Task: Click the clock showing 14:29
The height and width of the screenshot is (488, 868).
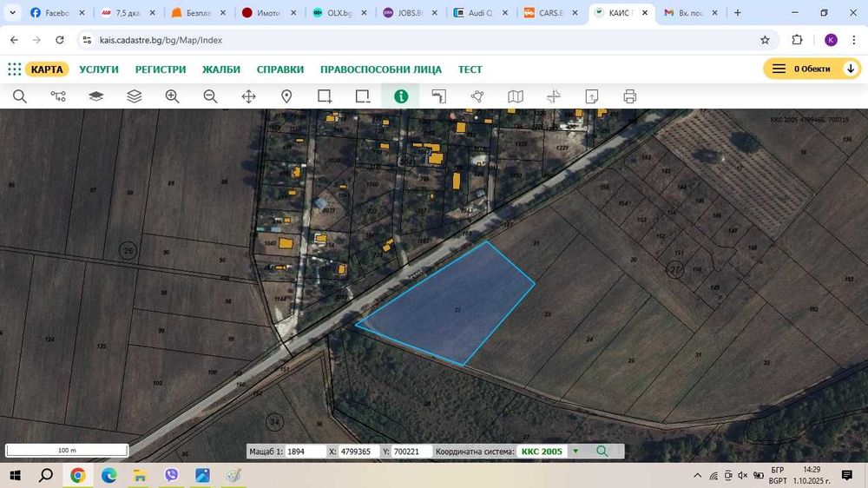Action: (x=812, y=470)
